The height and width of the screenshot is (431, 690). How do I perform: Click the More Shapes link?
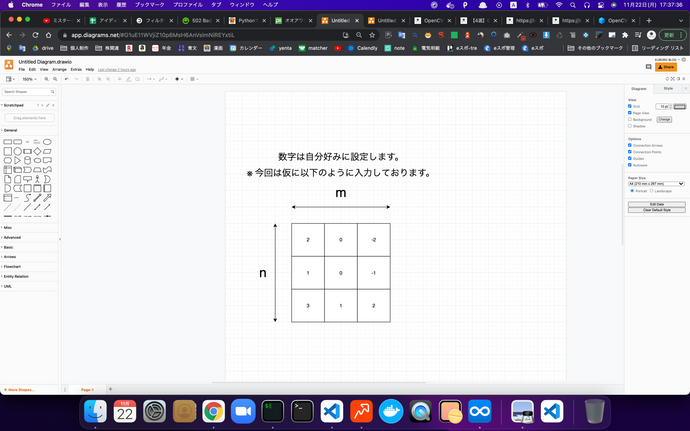pos(19,390)
